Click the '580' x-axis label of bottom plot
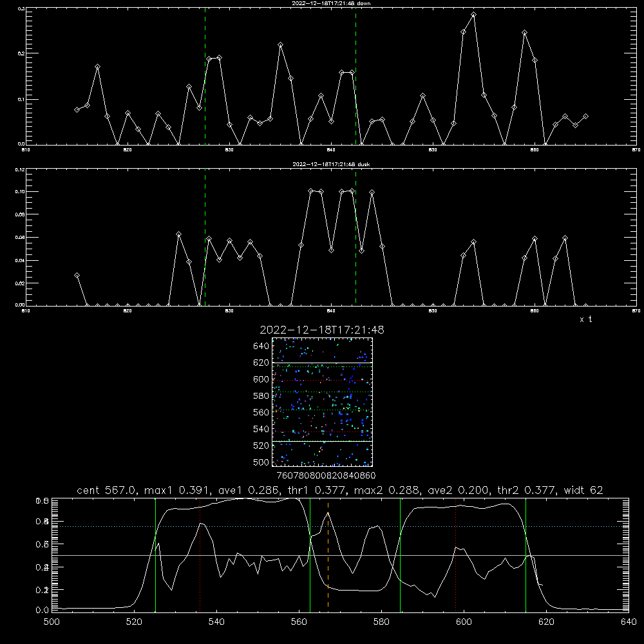The height and width of the screenshot is (644, 644). pos(381,622)
